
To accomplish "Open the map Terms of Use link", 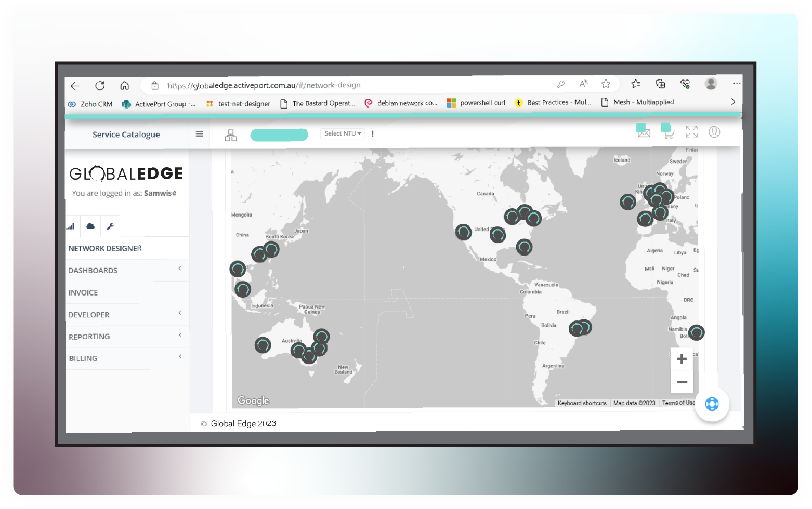I will pos(678,403).
